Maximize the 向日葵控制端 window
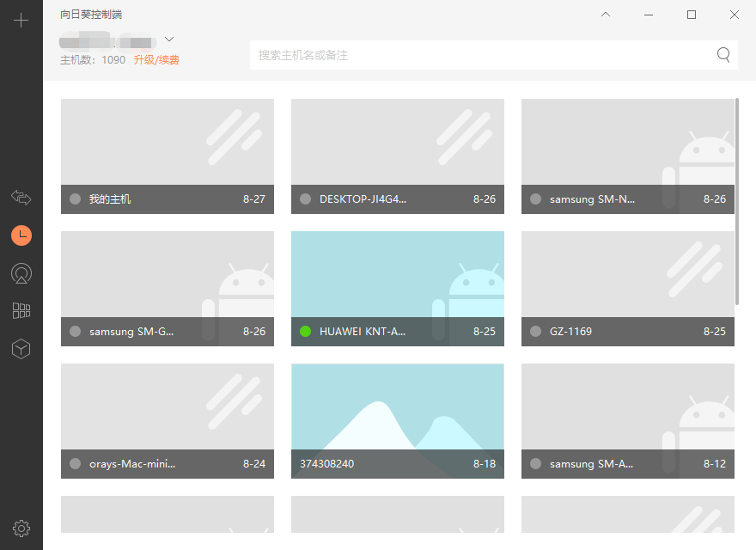Viewport: 756px width, 550px height. 692,15
